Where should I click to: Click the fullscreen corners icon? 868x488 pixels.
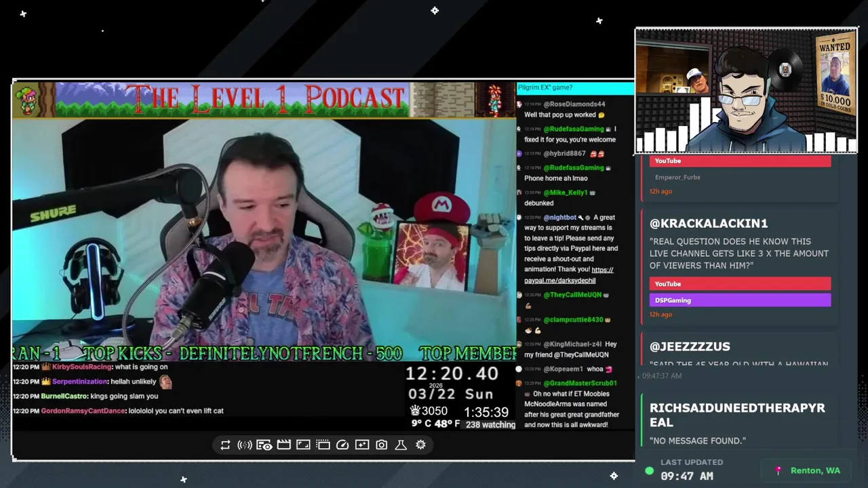pyautogui.click(x=303, y=445)
